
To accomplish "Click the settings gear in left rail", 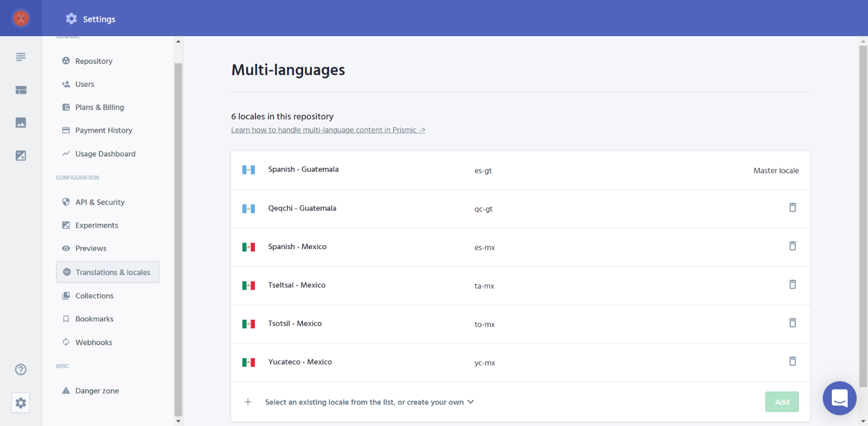I will pyautogui.click(x=21, y=403).
